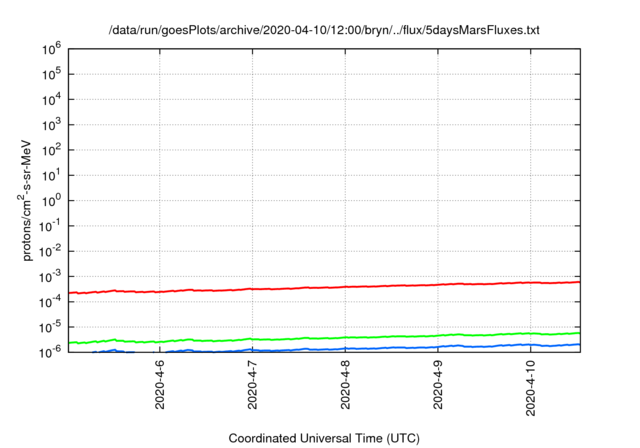Screen dimensions: 640x448
Task: Click the red flux data line
Action: pos(324,288)
